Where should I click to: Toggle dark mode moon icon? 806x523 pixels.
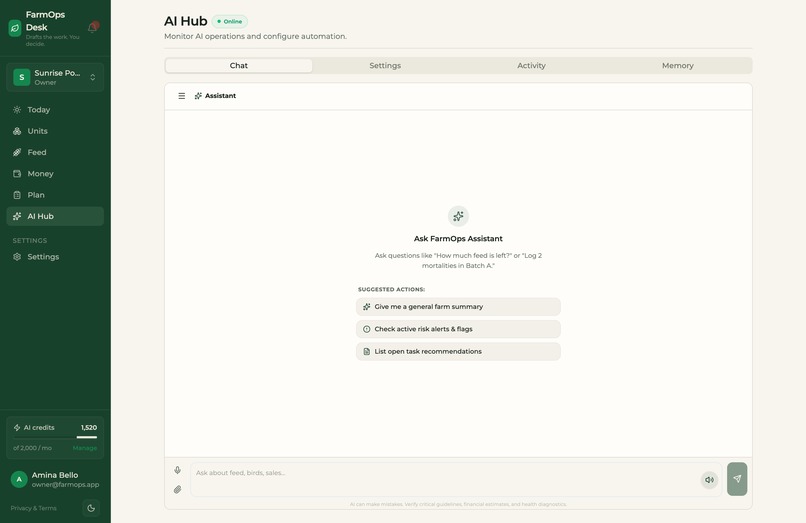tap(91, 508)
